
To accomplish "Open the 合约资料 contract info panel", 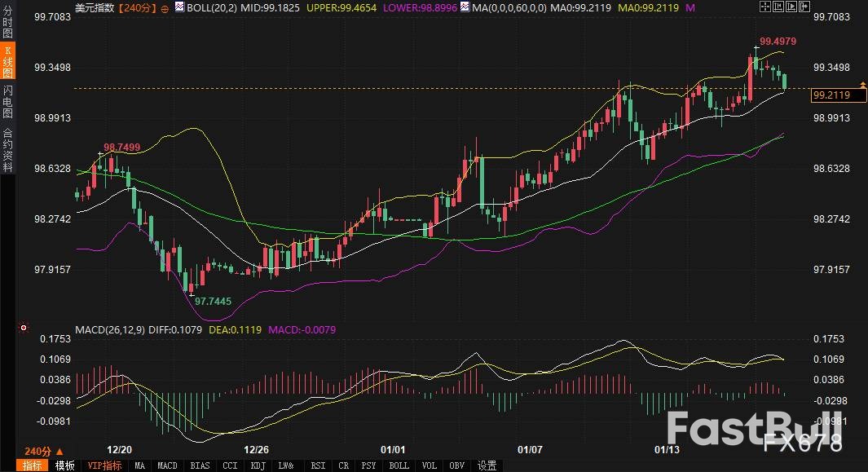I will pyautogui.click(x=7, y=149).
